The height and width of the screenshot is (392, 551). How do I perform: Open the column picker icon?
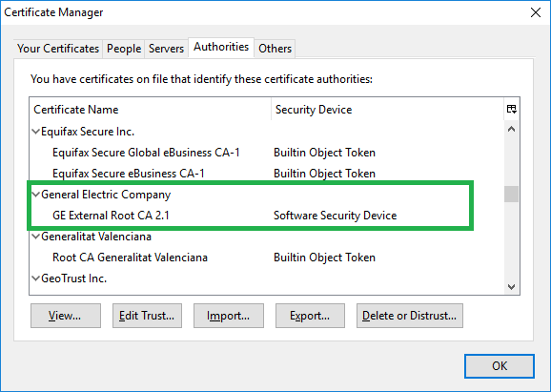[512, 109]
